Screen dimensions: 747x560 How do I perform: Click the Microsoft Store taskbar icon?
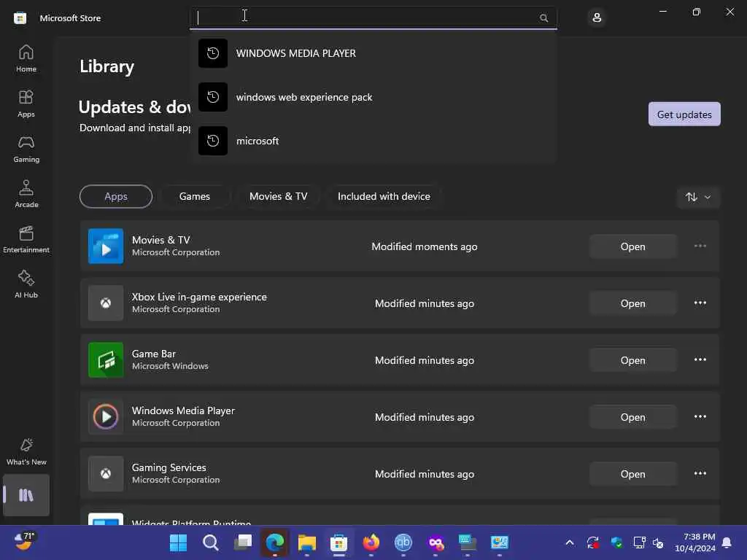338,542
